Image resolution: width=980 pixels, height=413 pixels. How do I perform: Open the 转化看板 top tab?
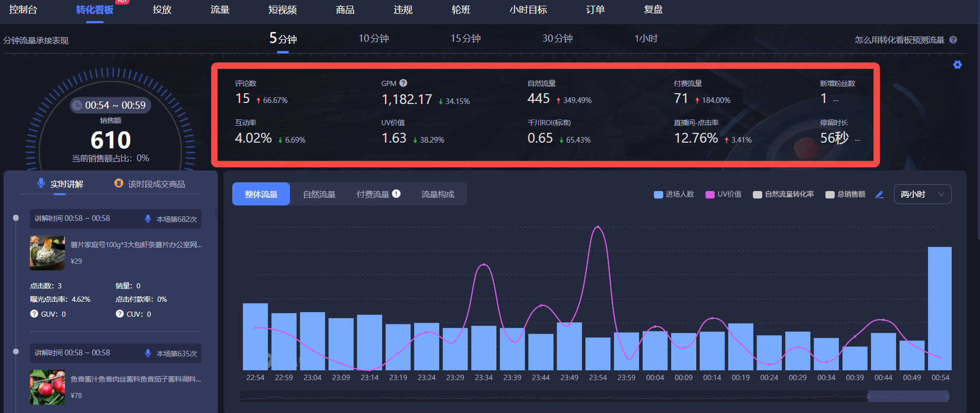tap(95, 10)
